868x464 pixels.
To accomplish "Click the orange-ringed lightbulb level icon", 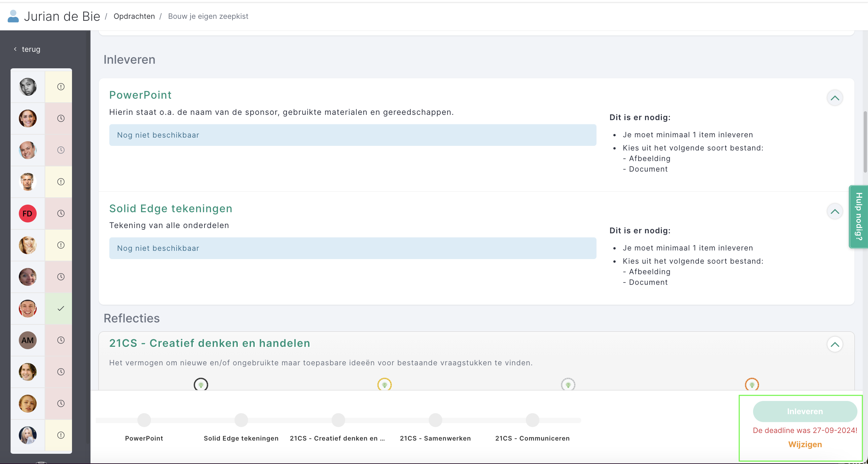I will coord(752,384).
